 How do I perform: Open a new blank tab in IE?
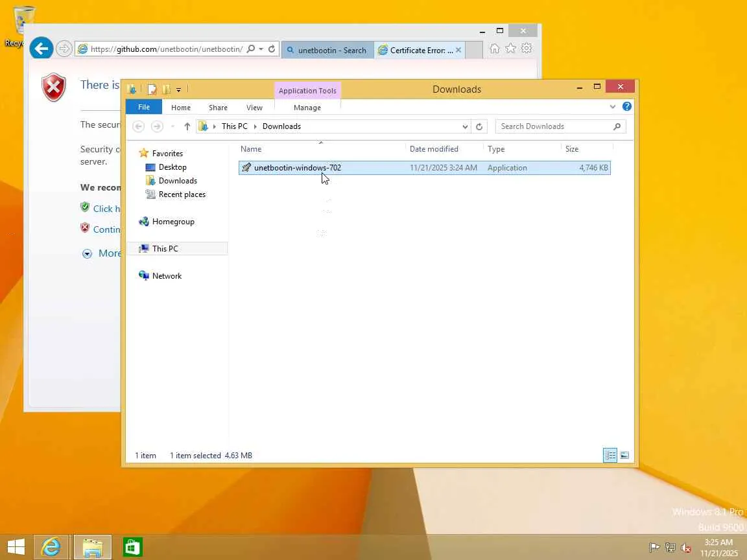coord(474,50)
